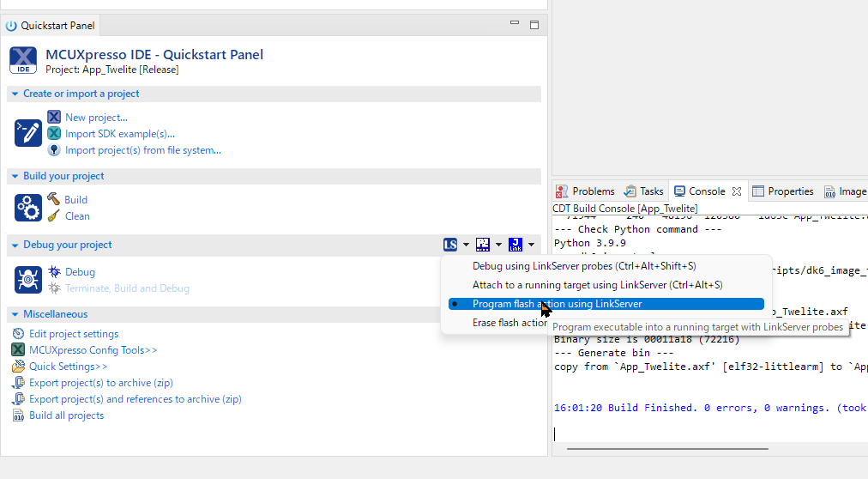Viewport: 868px width, 479px height.
Task: Open the J-Link dropdown arrow
Action: click(x=532, y=246)
